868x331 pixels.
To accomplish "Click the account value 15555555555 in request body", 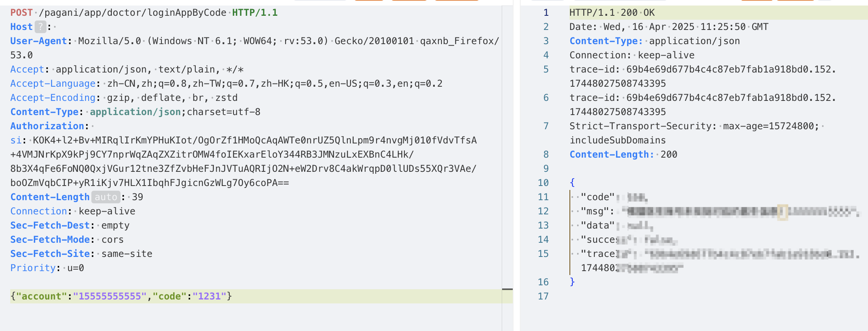I will tap(109, 296).
